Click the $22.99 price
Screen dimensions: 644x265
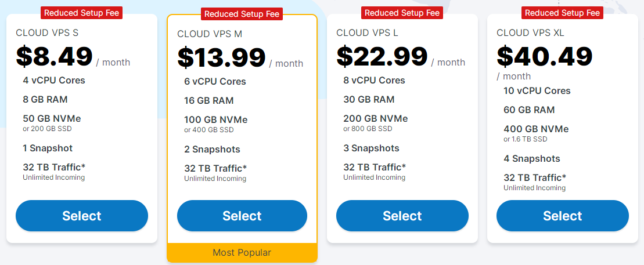[x=382, y=56]
